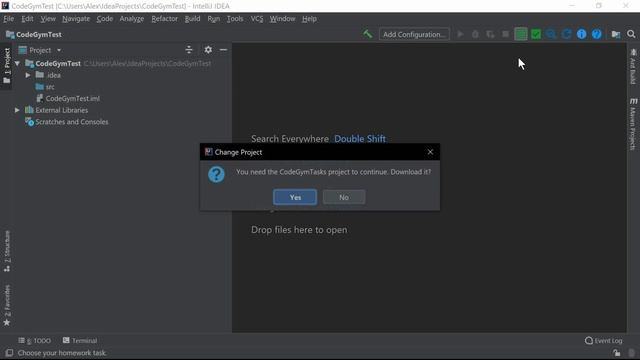Click the tool windows toggle icon in status bar
640x360 pixels.
coord(9,353)
